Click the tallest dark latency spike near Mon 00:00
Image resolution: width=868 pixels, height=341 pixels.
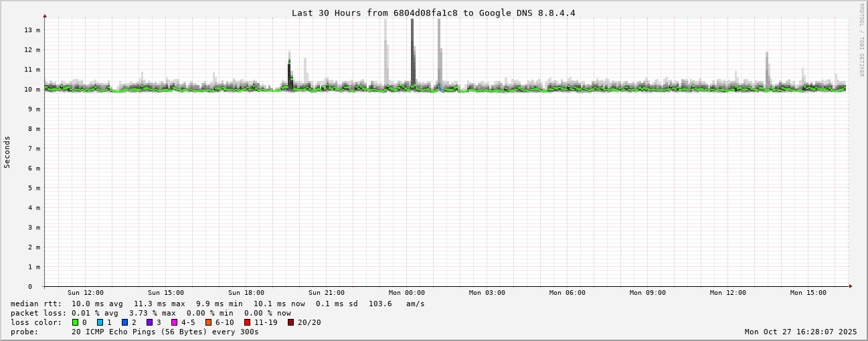pyautogui.click(x=412, y=52)
